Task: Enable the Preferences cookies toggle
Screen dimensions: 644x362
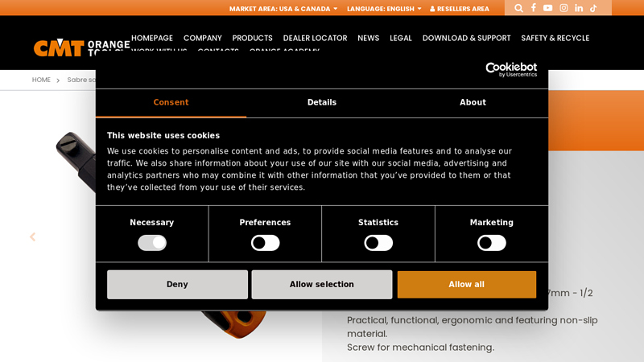Action: [265, 243]
